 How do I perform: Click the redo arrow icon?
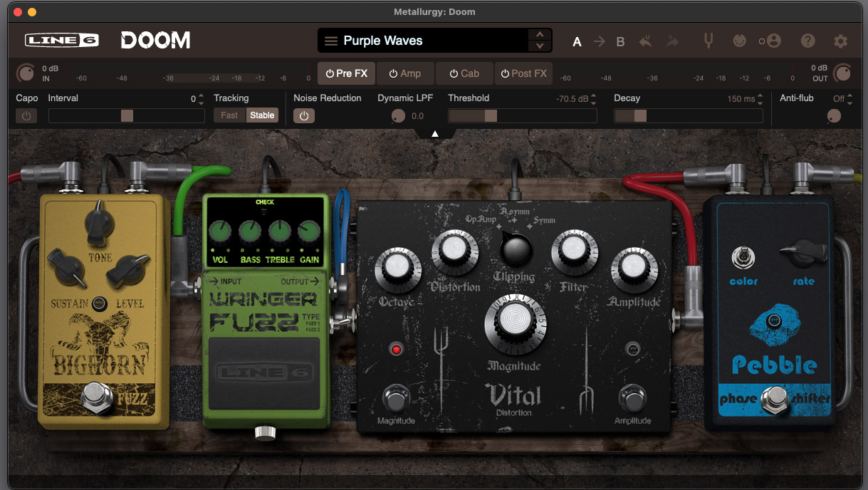coord(672,41)
